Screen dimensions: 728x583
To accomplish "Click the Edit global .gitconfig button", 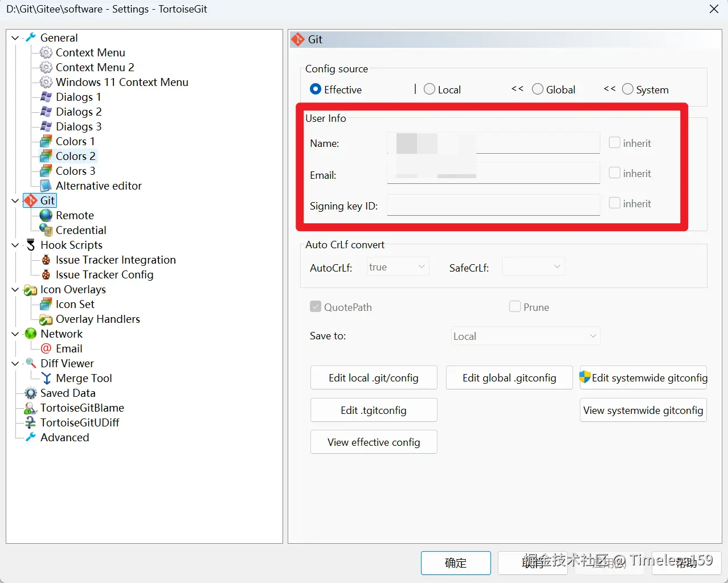I will coord(509,377).
